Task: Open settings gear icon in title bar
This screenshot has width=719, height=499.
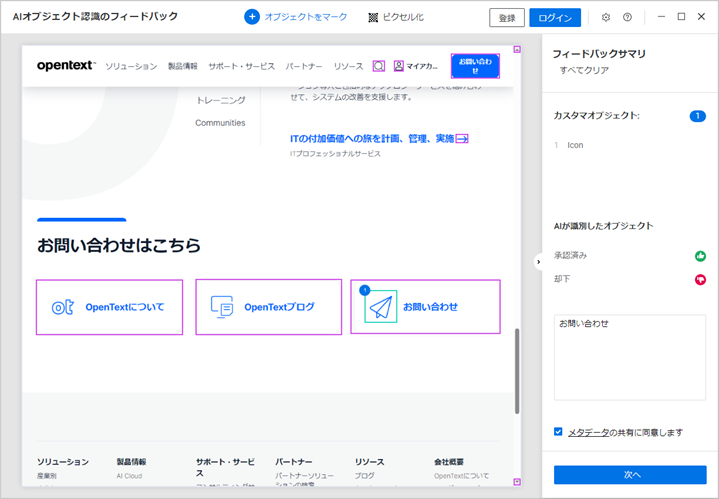Action: point(606,17)
